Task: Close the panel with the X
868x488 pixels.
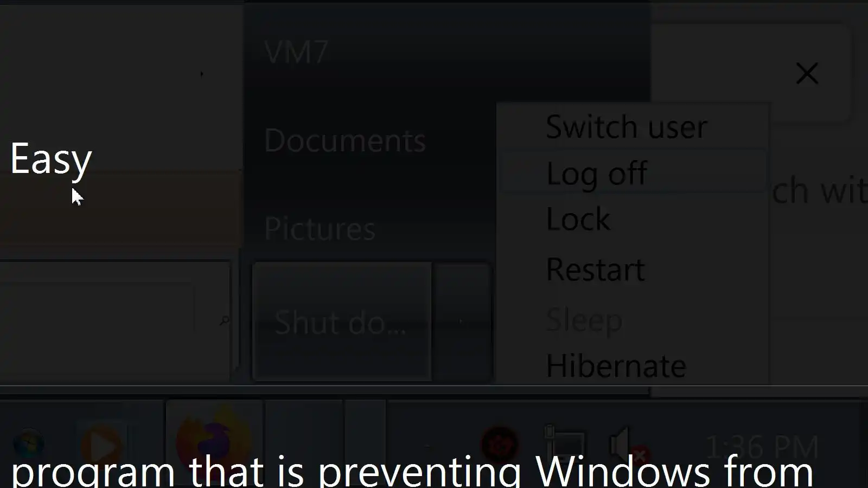Action: coord(807,73)
